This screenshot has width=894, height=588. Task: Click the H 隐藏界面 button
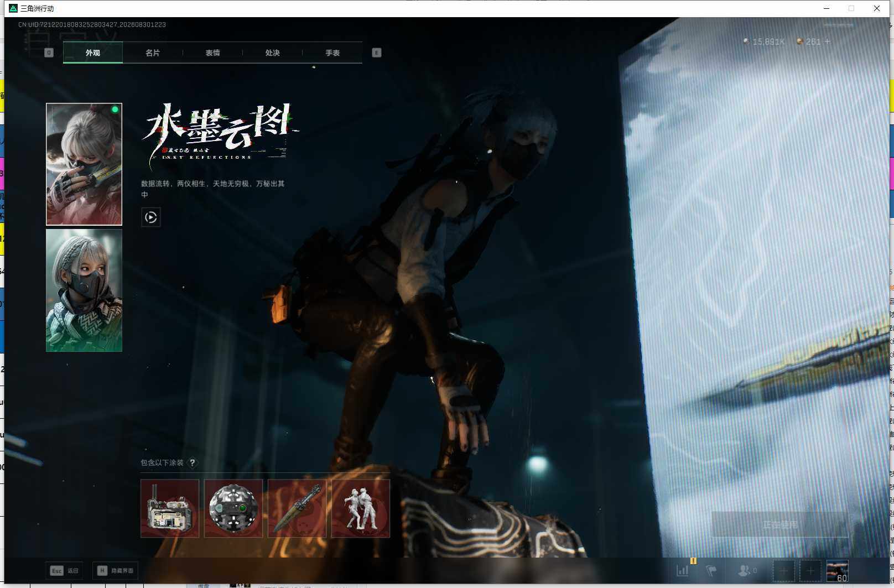(x=115, y=570)
